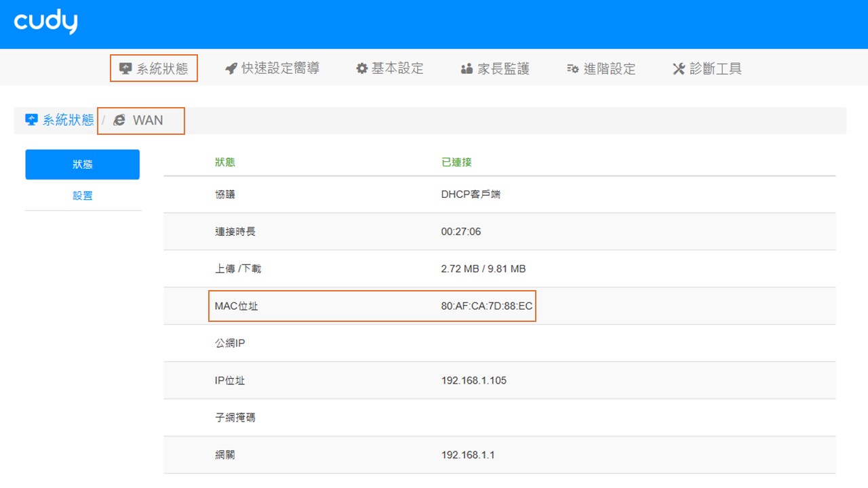Click the browser icon next to WAN breadcrumb
868x488 pixels.
coord(119,120)
